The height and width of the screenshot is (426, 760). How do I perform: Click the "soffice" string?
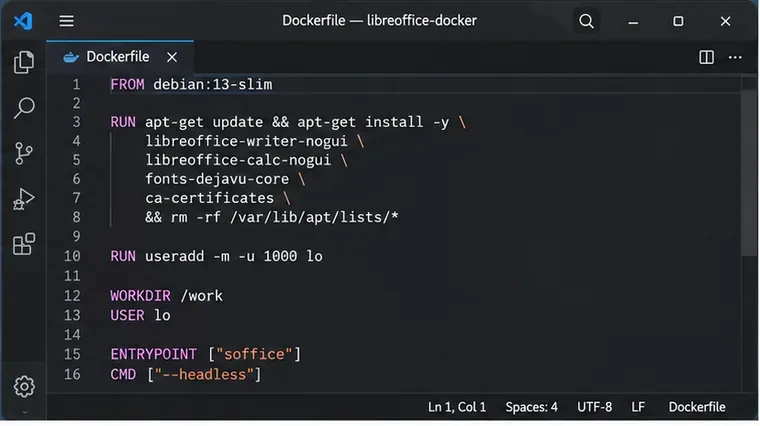(x=254, y=354)
